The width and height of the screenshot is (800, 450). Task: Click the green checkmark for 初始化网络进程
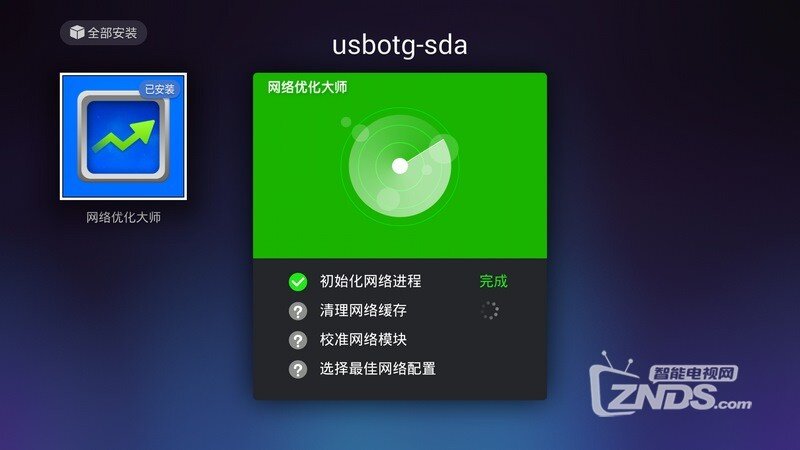click(298, 282)
